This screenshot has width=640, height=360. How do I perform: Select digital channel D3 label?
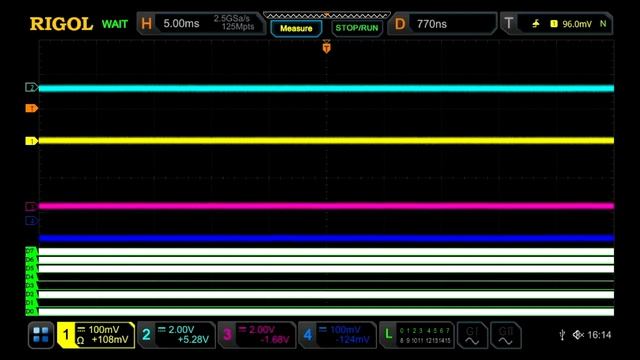click(x=31, y=286)
